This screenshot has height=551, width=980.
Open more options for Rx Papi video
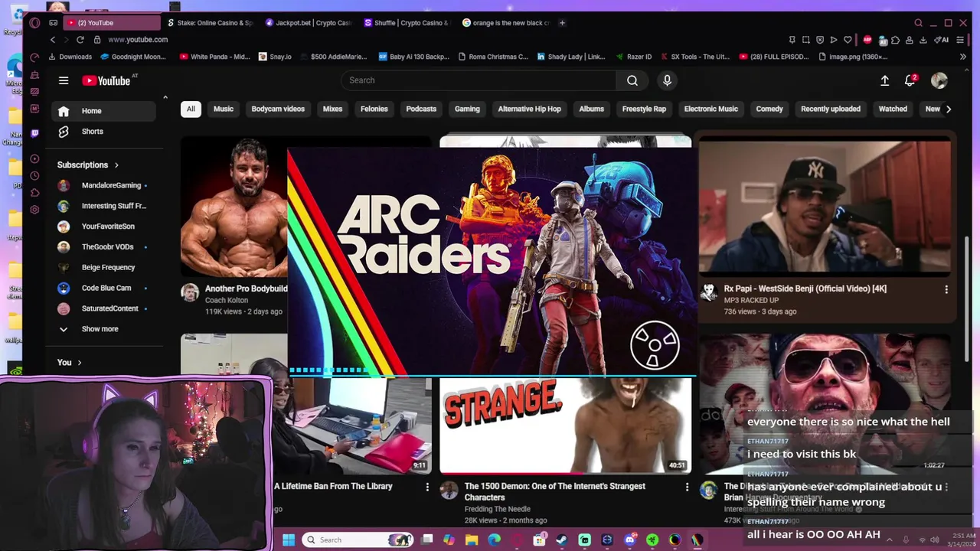(x=946, y=289)
